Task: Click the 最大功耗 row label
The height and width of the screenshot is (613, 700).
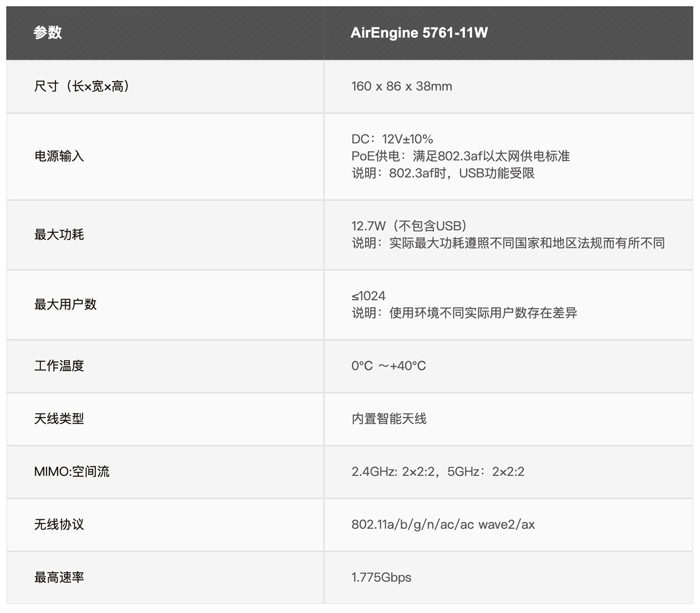Action: (x=59, y=235)
